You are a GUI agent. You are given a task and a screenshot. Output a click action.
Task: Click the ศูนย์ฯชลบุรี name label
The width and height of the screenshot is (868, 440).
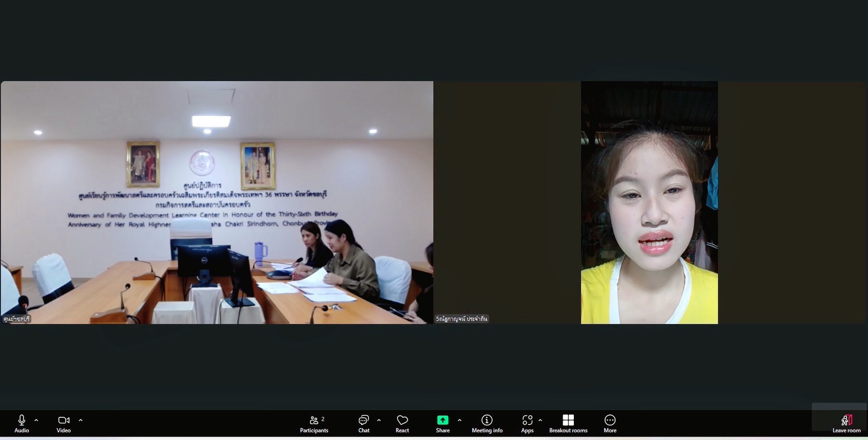(17, 319)
